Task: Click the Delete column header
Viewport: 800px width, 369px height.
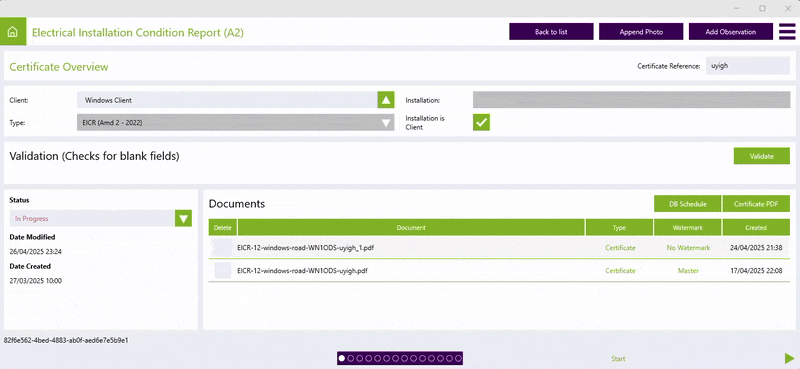Action: [222, 228]
